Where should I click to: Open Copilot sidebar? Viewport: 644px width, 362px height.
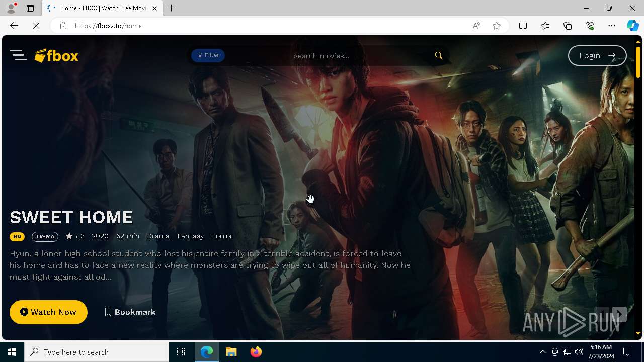click(x=633, y=26)
